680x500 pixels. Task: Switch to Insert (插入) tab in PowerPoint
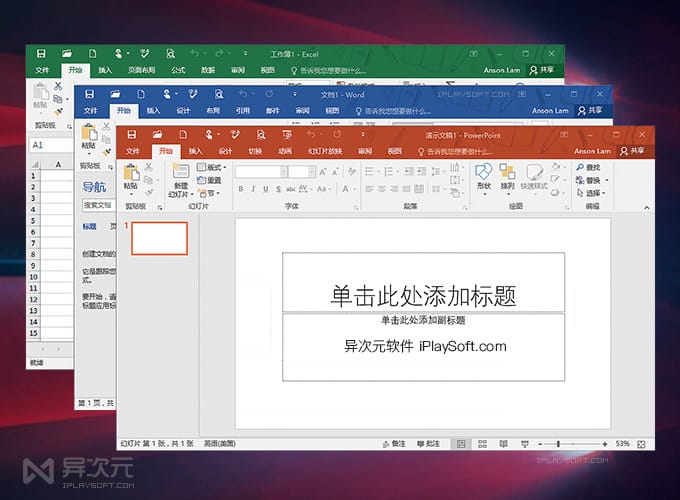[x=196, y=151]
